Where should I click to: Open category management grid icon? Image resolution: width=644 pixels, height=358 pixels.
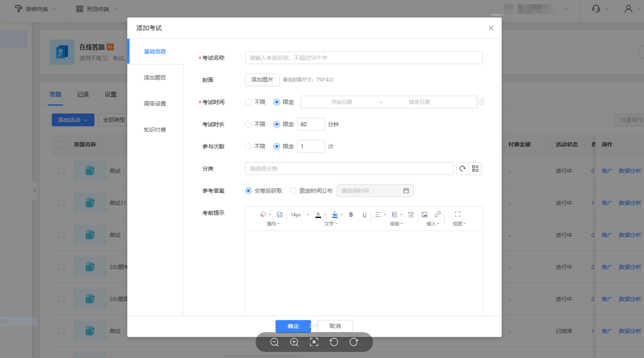[475, 168]
